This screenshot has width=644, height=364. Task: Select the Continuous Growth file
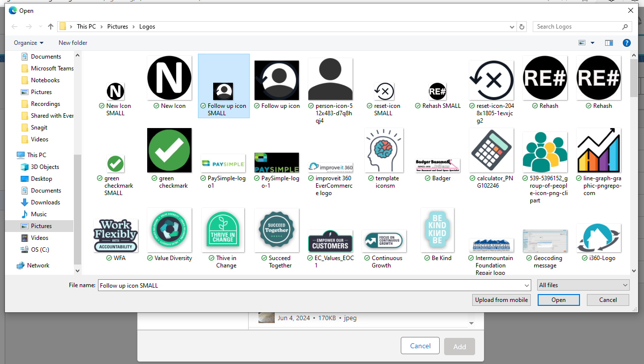[384, 248]
